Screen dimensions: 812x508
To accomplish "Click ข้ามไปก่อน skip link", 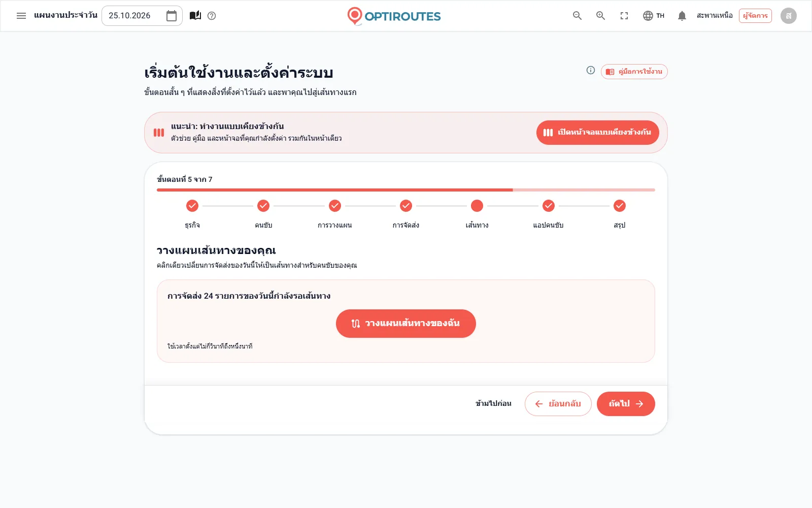I will [x=493, y=404].
